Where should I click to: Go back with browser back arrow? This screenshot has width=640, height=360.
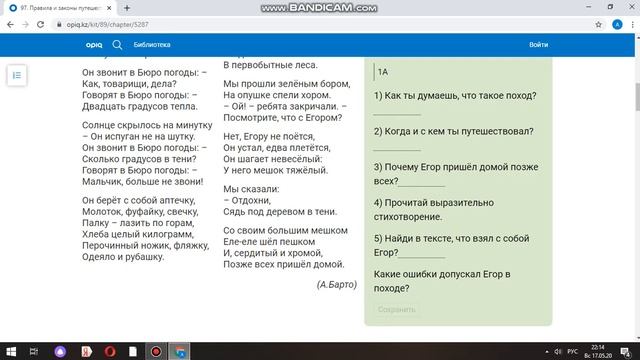[10, 24]
